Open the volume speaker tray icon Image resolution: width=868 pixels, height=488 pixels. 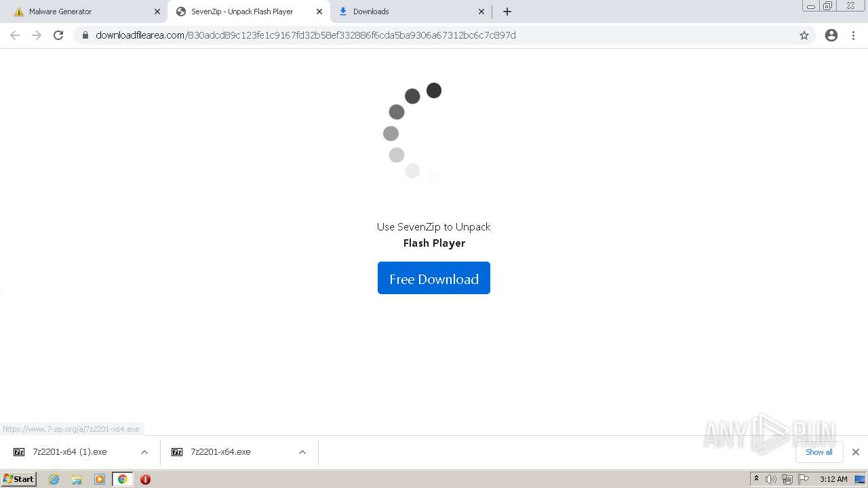(771, 479)
